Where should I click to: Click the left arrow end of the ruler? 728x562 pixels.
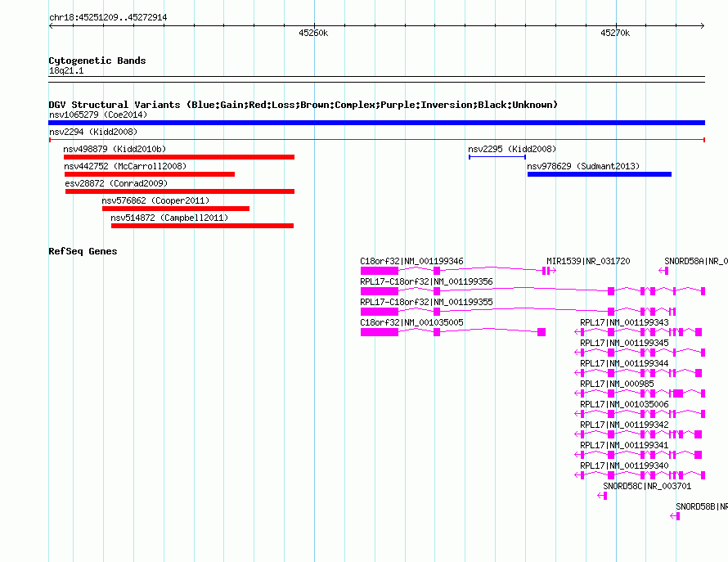(51, 26)
